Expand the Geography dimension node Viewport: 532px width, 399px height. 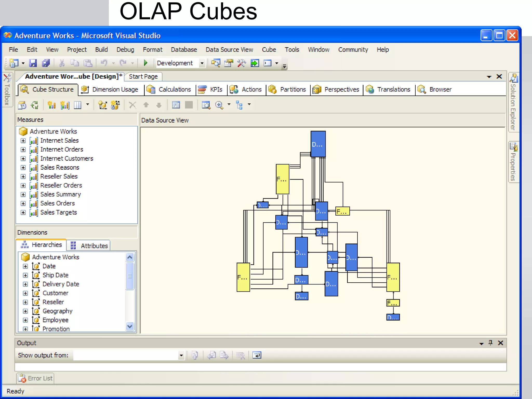pyautogui.click(x=25, y=311)
